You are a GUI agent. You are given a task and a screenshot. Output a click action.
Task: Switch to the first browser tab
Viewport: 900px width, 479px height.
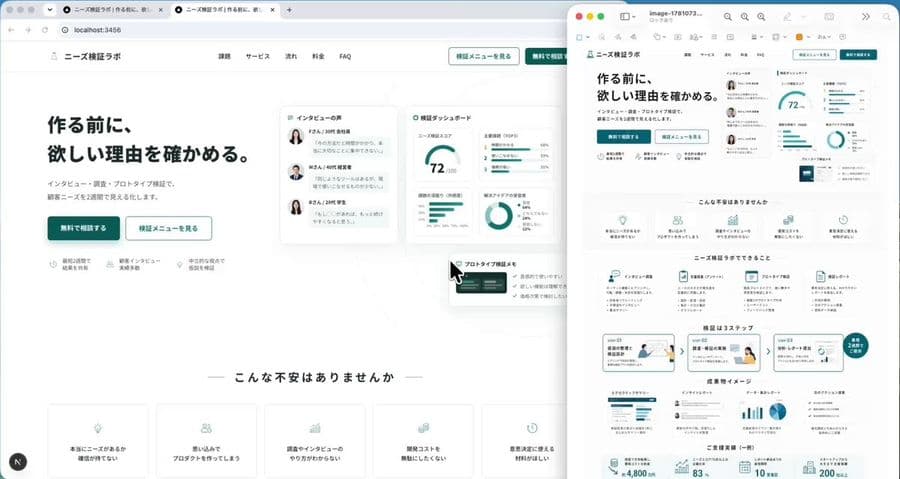(x=112, y=10)
